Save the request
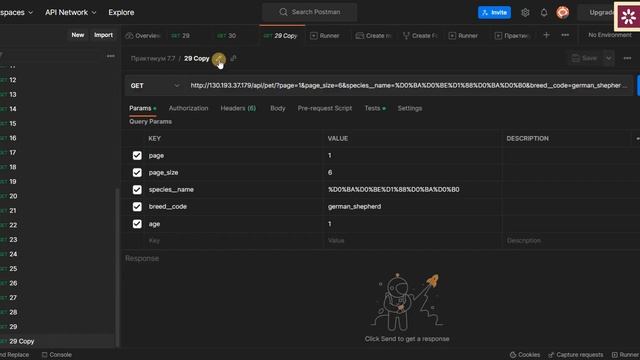Screen dimensions: 640x360 tap(585, 58)
